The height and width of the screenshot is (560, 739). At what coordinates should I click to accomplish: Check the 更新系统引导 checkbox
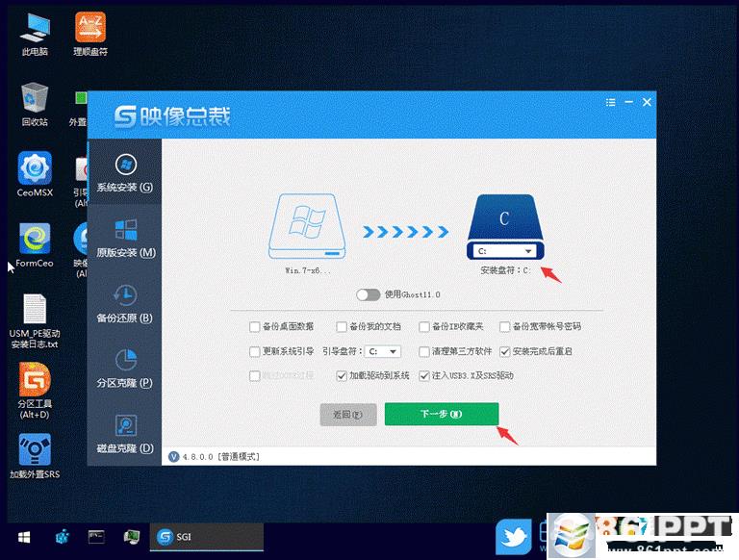tap(254, 351)
